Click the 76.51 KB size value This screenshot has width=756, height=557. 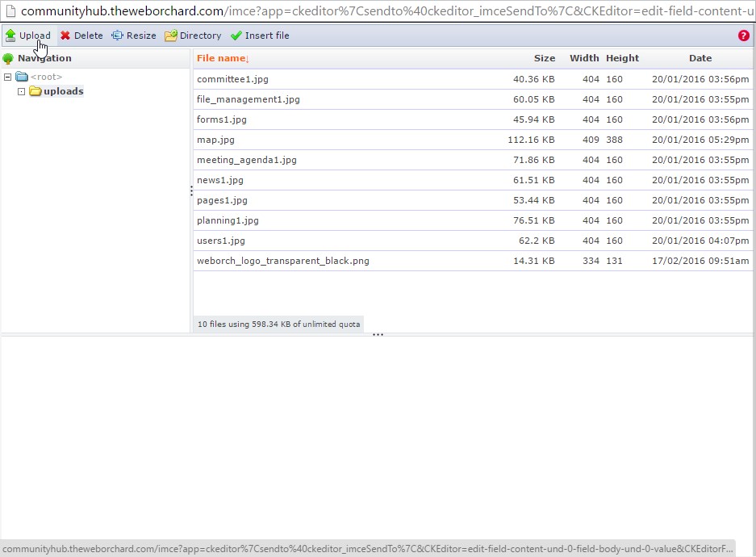534,221
